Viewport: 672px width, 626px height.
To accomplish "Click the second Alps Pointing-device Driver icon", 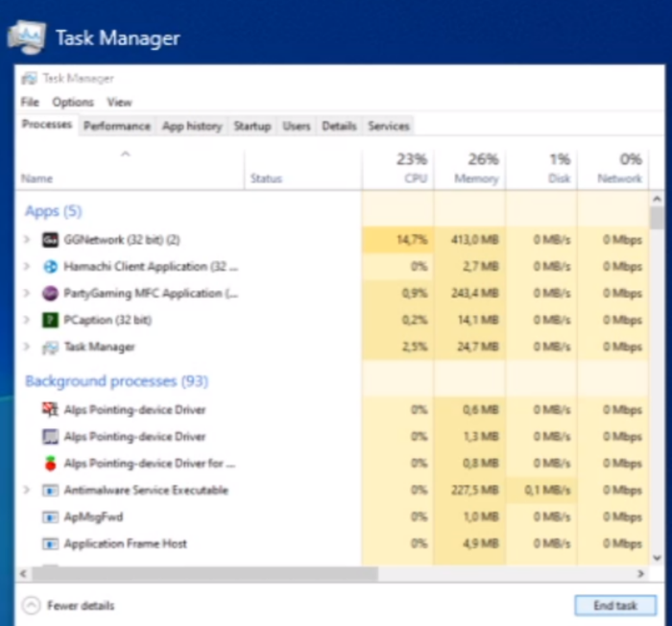I will point(50,437).
